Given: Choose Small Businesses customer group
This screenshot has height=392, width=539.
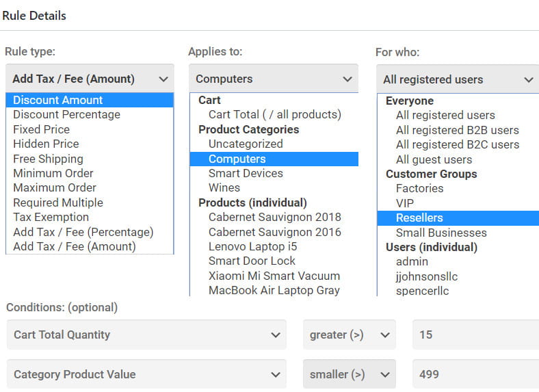Looking at the screenshot, I should (441, 233).
